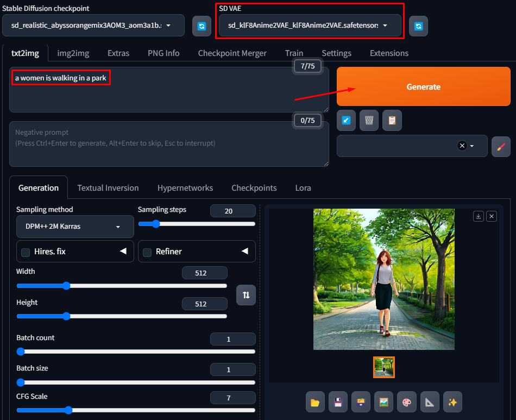Refresh the SD VAE list
This screenshot has width=516, height=420.
(418, 26)
